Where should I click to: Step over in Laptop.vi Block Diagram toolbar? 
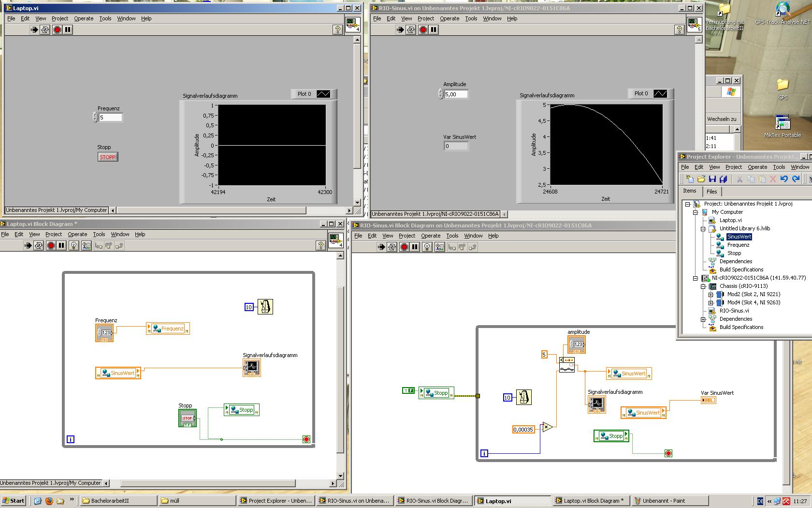pyautogui.click(x=109, y=246)
